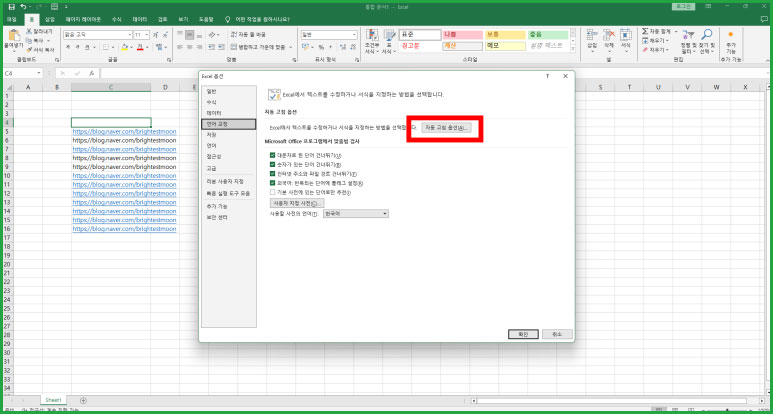Switch to the Insert (삽입) ribbon tab
Screen dimensions: 773x414
coord(50,20)
